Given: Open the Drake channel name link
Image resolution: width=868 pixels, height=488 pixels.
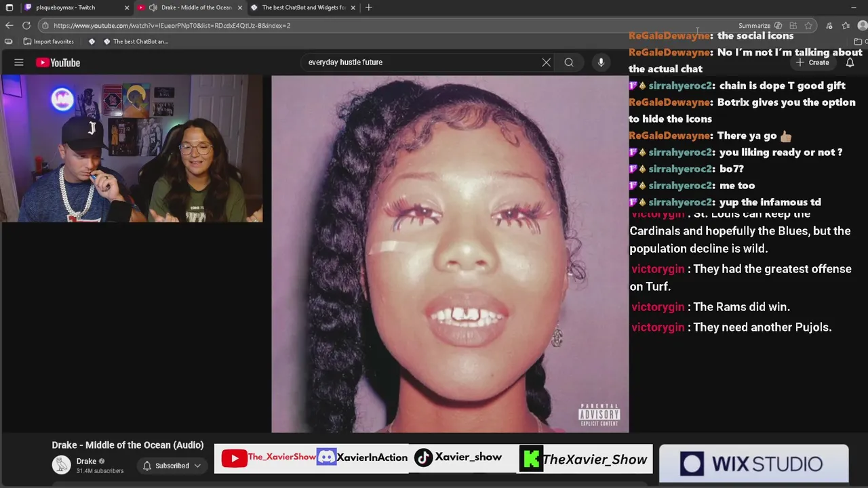Looking at the screenshot, I should click(x=86, y=462).
